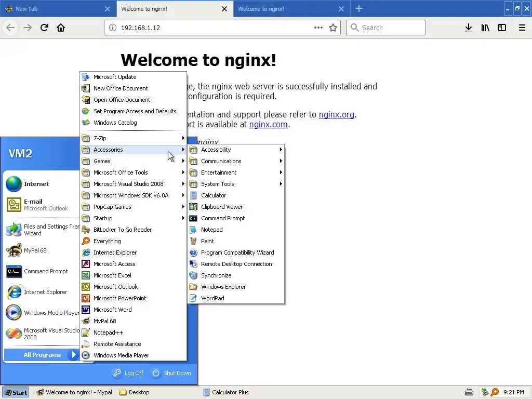Follow the nginx.org link
The image size is (532, 399).
(x=336, y=115)
